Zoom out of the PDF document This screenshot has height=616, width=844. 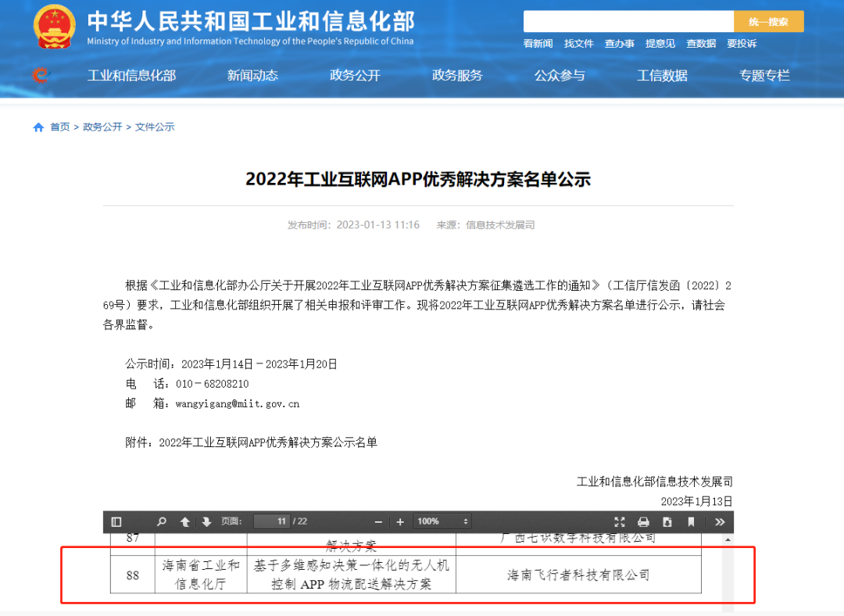[x=378, y=521]
